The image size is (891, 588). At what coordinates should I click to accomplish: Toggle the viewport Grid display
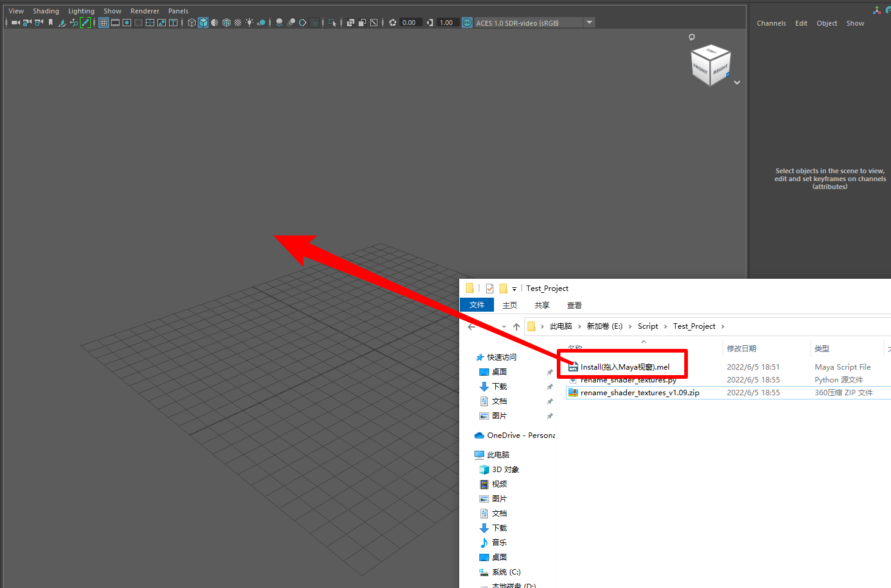pyautogui.click(x=104, y=23)
